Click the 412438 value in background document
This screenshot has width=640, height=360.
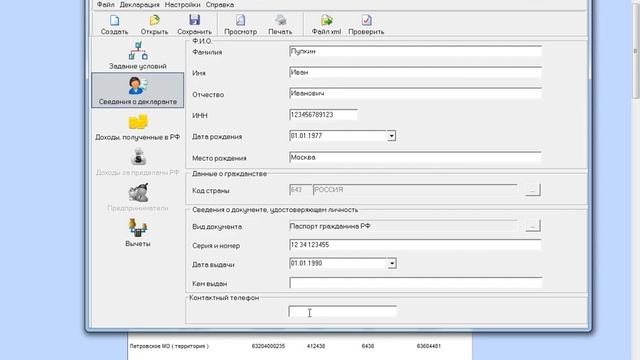click(x=316, y=346)
